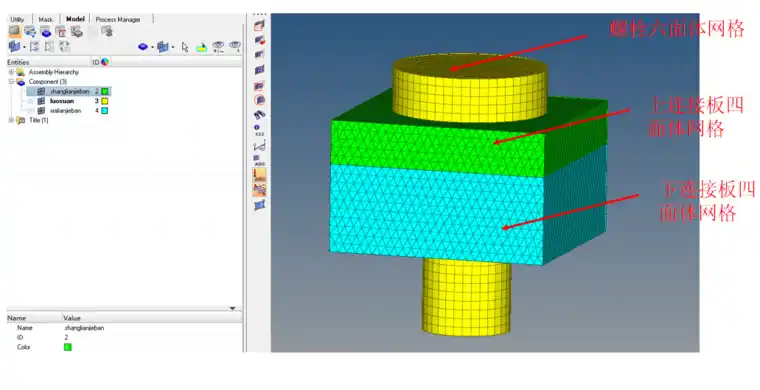The width and height of the screenshot is (760, 390).
Task: Open green color swatch of shanglianjieban
Action: coord(105,91)
